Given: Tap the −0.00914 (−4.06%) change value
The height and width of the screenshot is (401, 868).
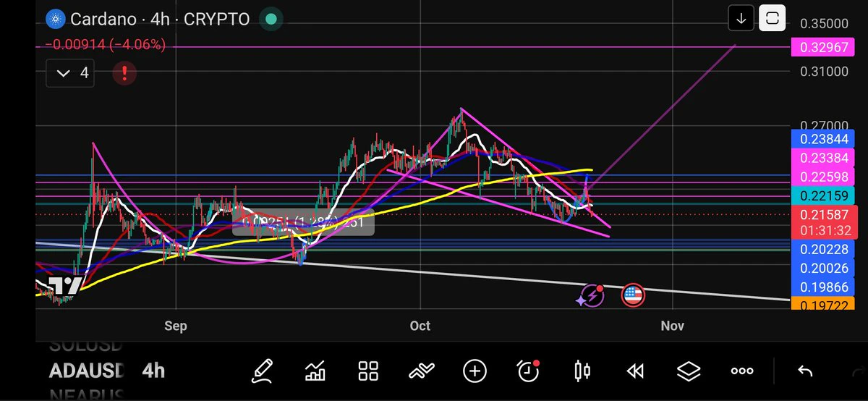Looking at the screenshot, I should (x=106, y=45).
